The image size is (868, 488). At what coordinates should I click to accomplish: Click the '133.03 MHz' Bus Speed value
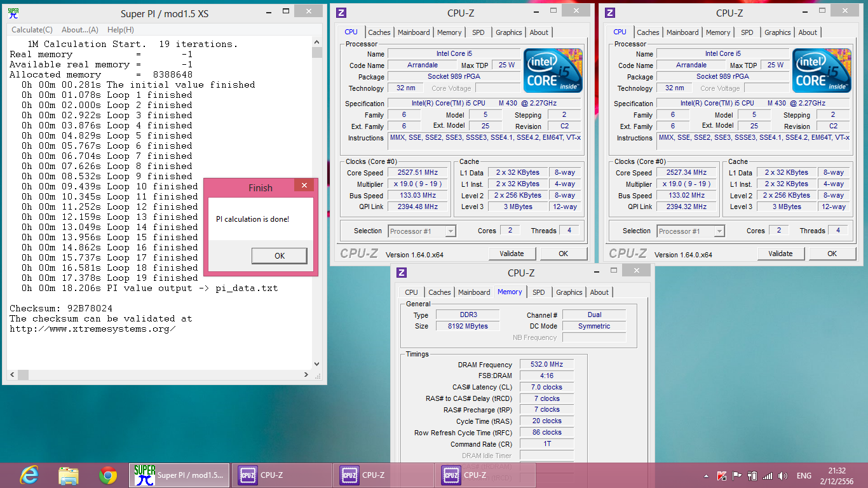tap(419, 196)
